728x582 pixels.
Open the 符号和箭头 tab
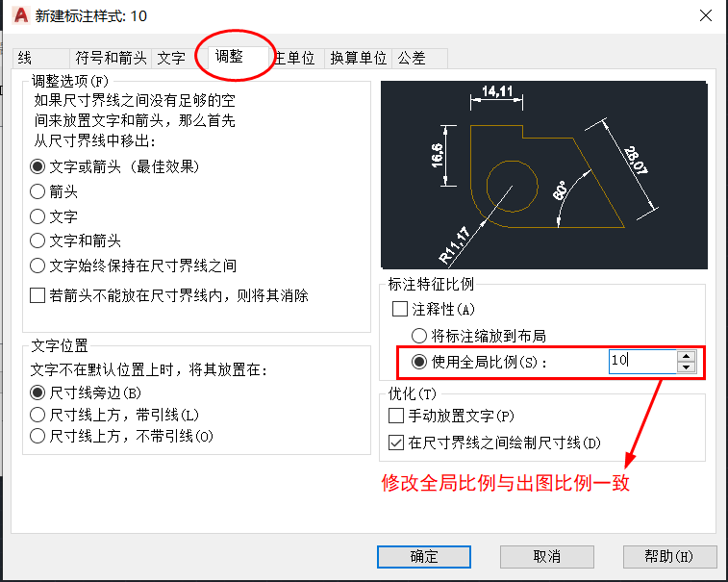coord(111,58)
